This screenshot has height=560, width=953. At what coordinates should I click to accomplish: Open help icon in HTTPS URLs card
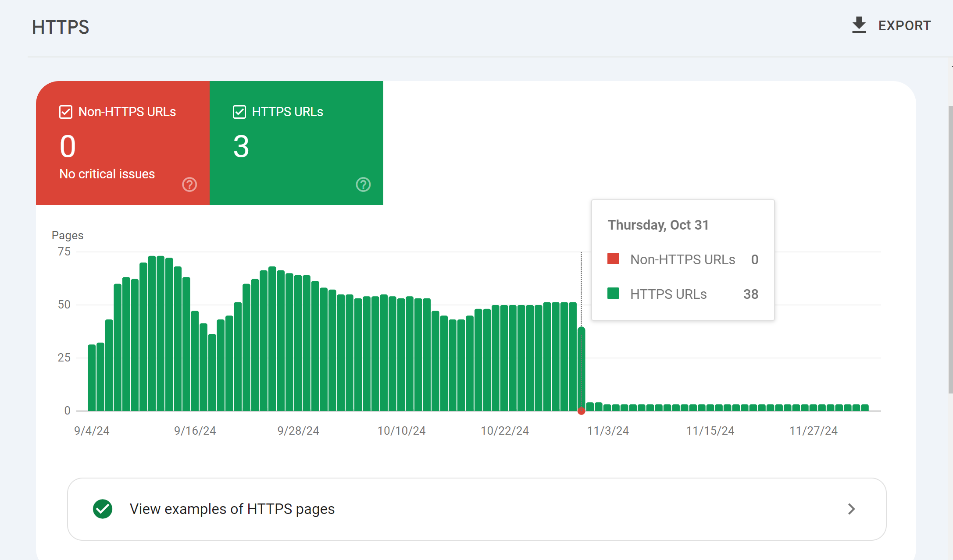363,184
